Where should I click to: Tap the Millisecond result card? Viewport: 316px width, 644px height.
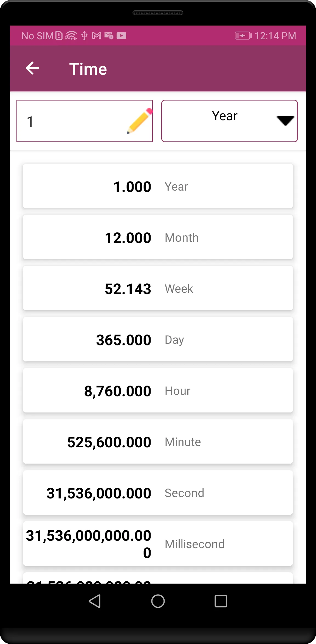point(158,543)
